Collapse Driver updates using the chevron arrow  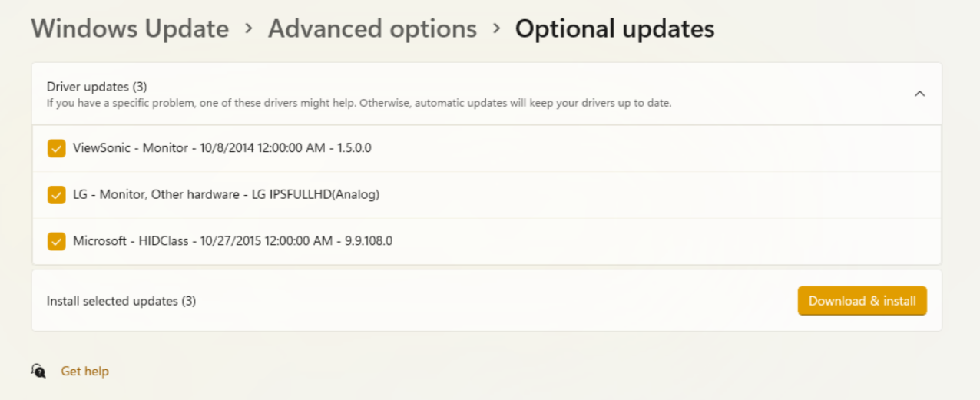pos(919,94)
